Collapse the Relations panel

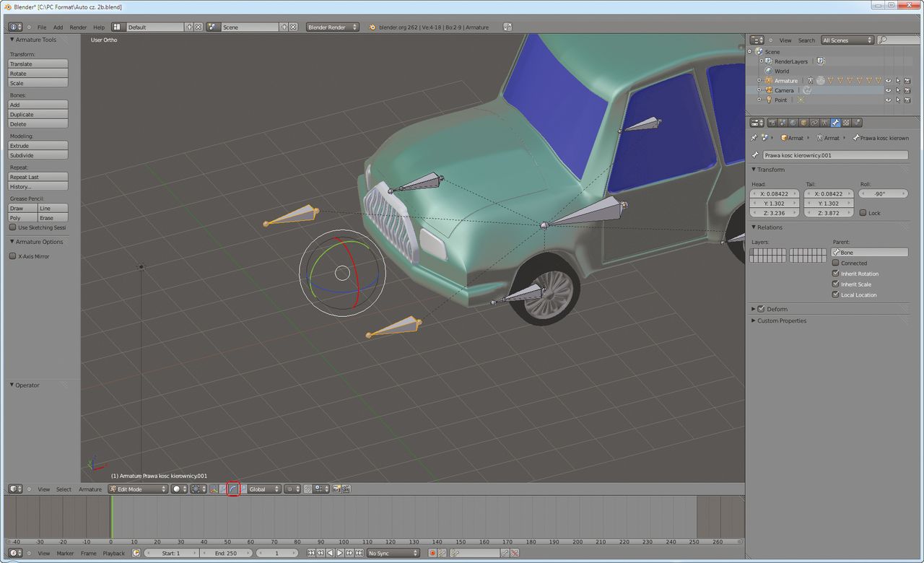(x=754, y=227)
